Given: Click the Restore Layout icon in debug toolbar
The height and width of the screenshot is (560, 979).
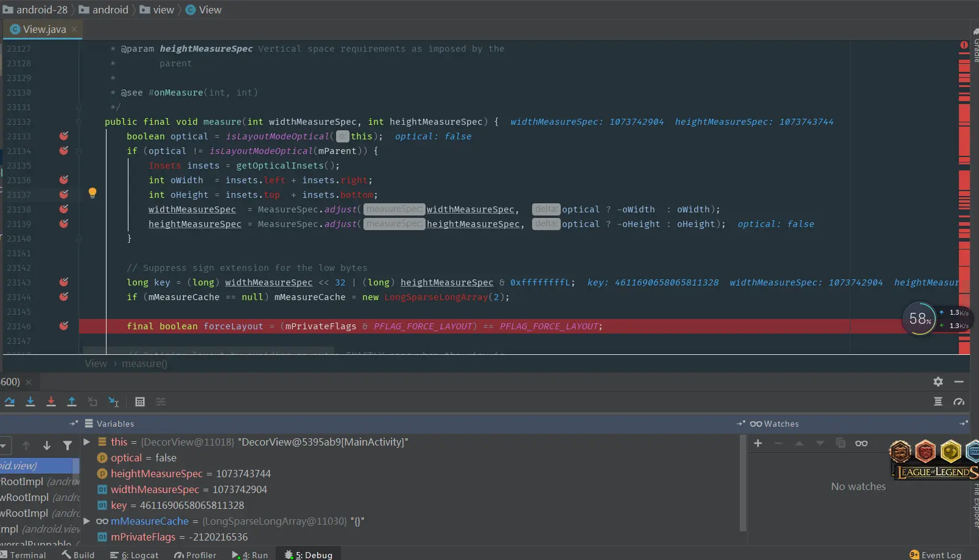Looking at the screenshot, I should (x=938, y=402).
